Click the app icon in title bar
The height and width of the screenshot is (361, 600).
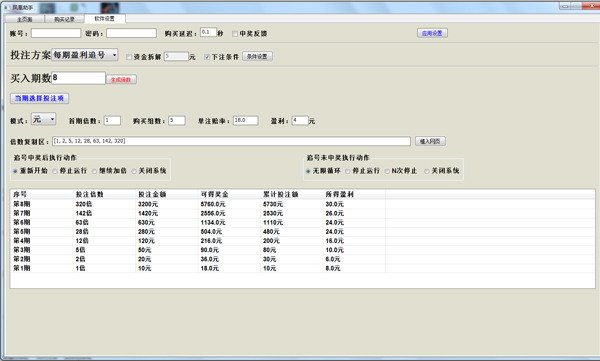[7, 8]
